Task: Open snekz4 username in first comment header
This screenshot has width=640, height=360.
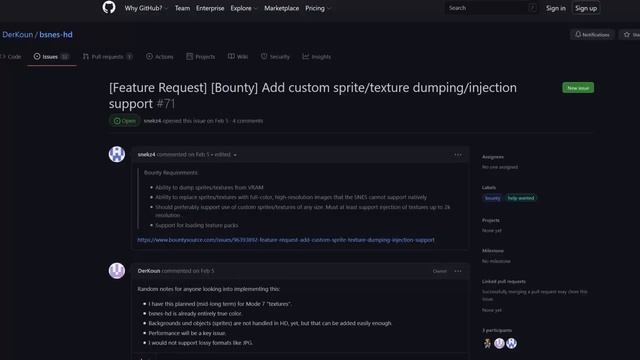Action: [147, 155]
